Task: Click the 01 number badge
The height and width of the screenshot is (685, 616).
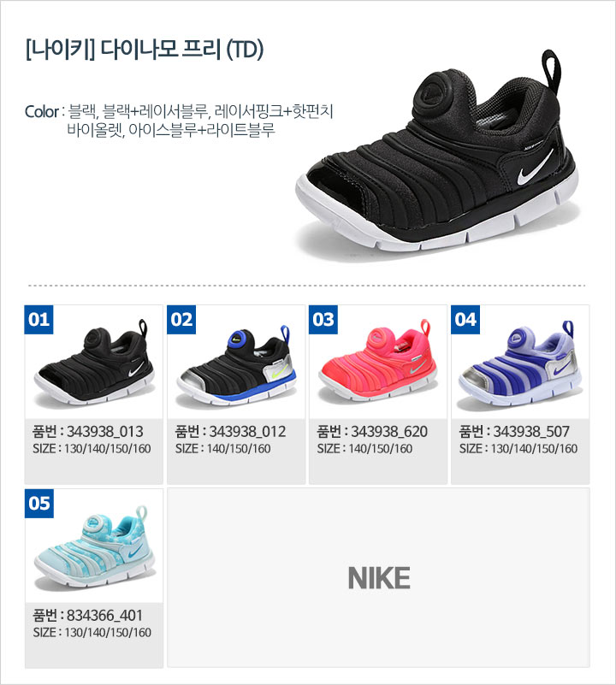Action: [38, 320]
